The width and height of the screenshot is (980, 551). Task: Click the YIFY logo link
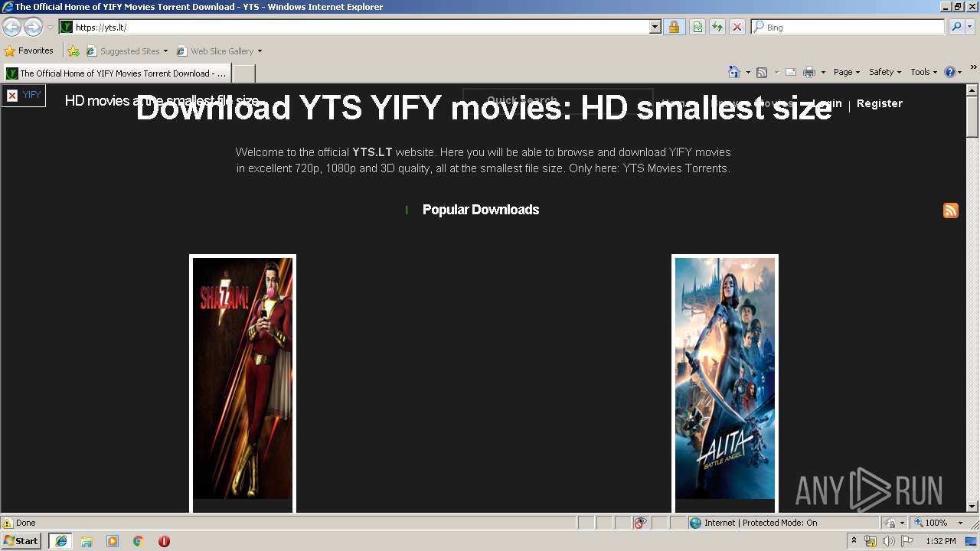tap(24, 95)
